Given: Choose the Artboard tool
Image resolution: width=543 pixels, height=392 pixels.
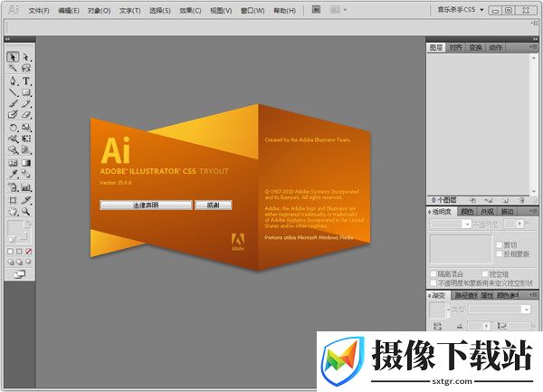Looking at the screenshot, I should [13, 200].
